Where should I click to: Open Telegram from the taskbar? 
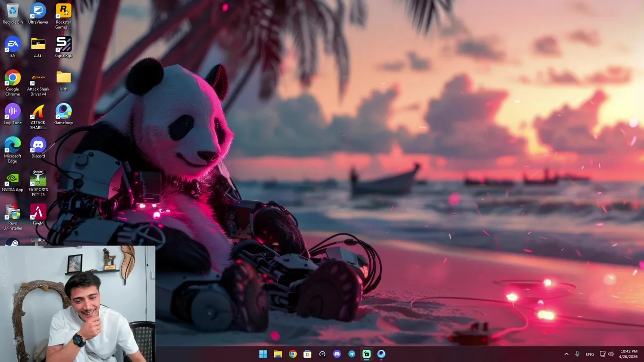click(x=352, y=354)
